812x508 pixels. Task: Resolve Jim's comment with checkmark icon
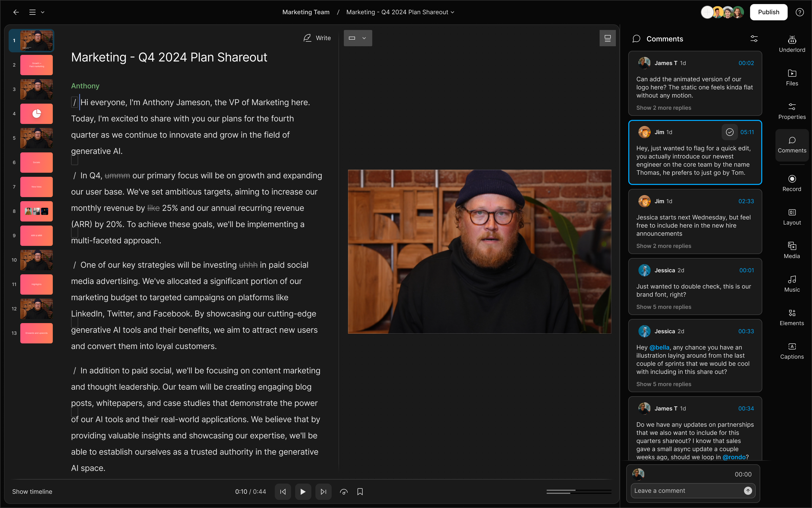[730, 132]
